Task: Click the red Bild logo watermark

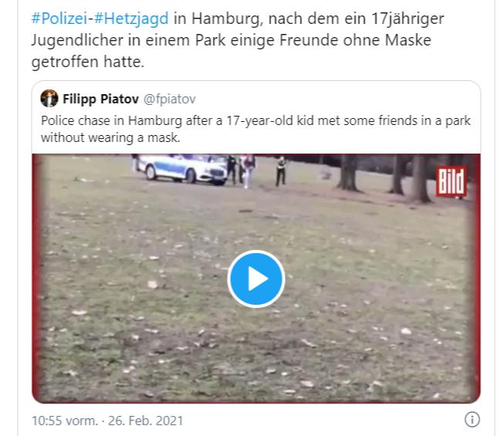Action: [x=452, y=181]
